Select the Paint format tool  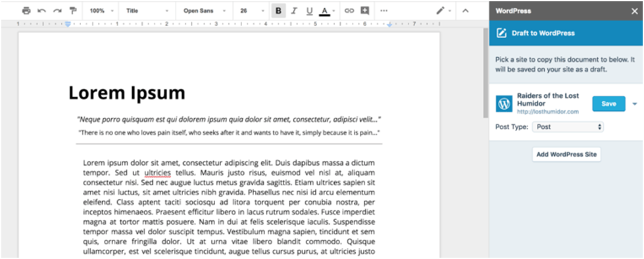coord(73,11)
